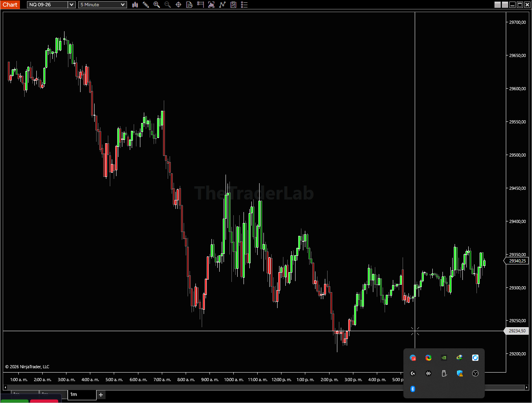This screenshot has width=532, height=403.
Task: Open Windows Security warning tray icon
Action: point(460,373)
